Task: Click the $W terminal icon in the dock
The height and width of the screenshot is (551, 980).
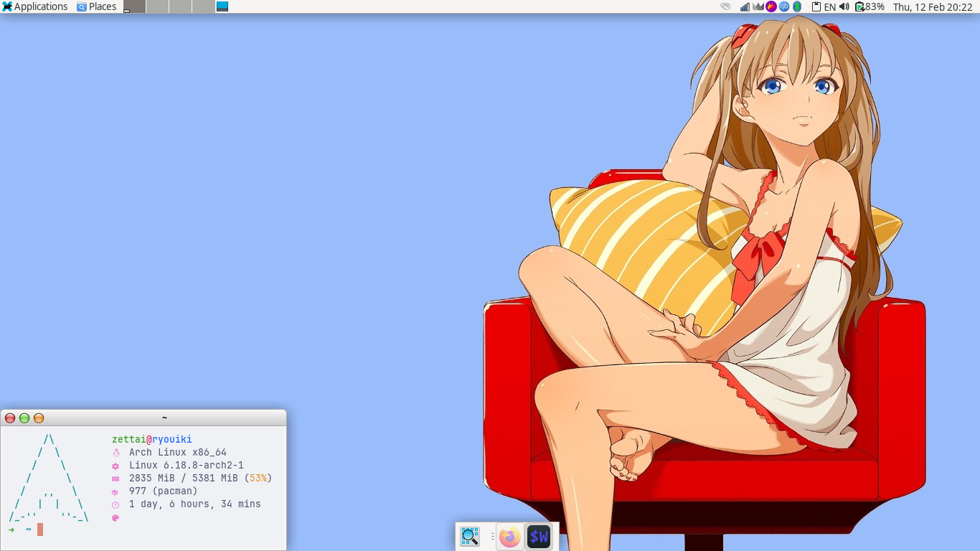Action: (x=539, y=536)
